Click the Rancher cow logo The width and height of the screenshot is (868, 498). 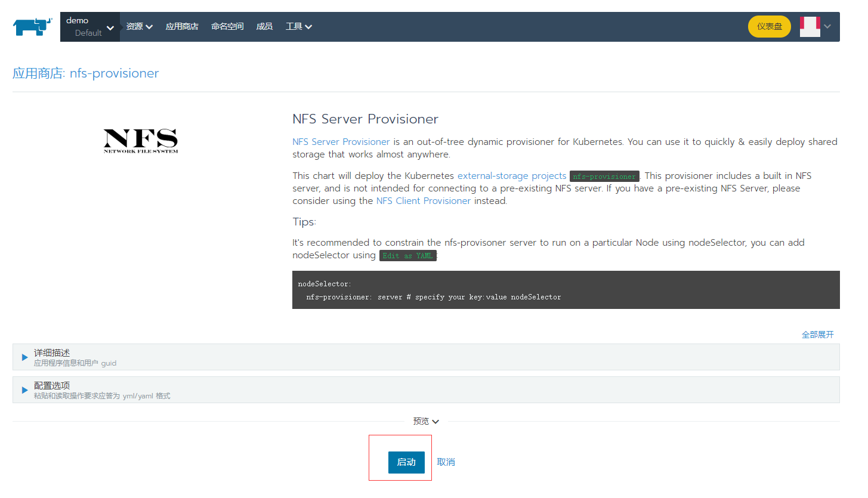33,26
